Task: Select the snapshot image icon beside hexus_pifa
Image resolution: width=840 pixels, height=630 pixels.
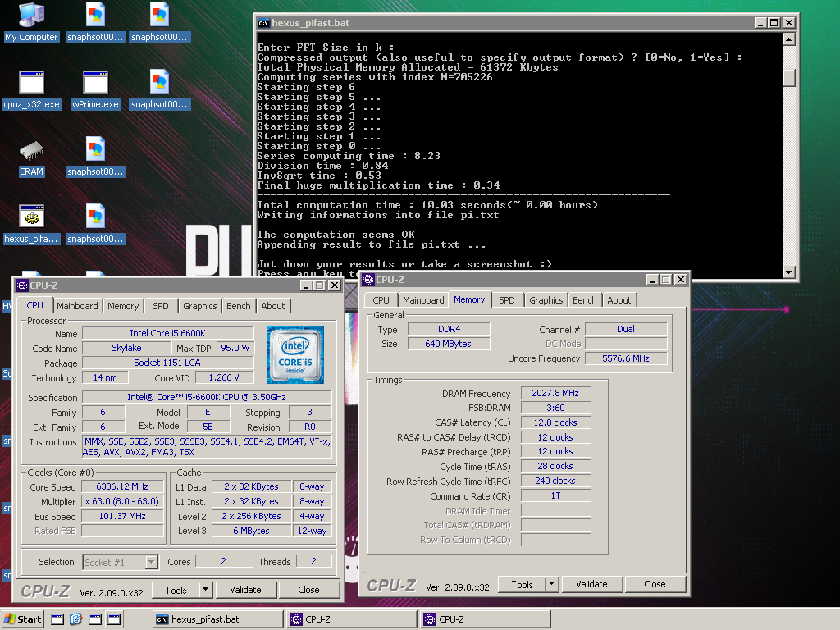Action: 95,225
